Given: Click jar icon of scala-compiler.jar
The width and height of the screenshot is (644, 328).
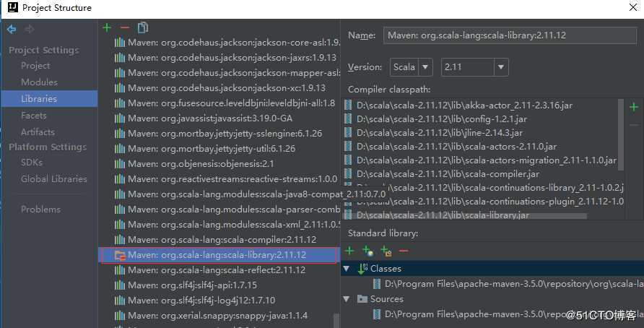Looking at the screenshot, I should [348, 174].
